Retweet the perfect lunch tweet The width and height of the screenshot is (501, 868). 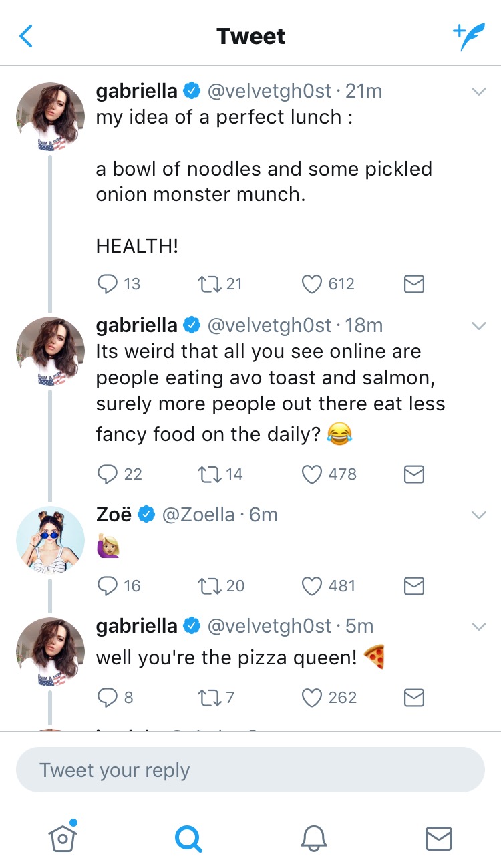pyautogui.click(x=206, y=284)
